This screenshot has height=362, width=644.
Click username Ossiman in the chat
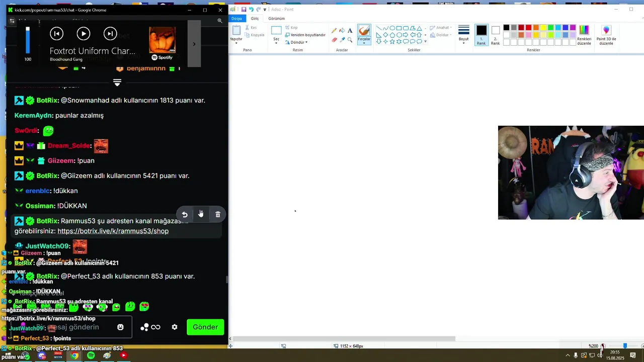coord(39,206)
